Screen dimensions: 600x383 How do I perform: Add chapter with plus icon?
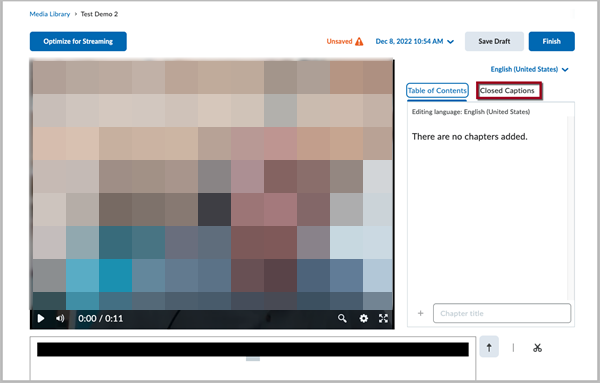[x=421, y=313]
